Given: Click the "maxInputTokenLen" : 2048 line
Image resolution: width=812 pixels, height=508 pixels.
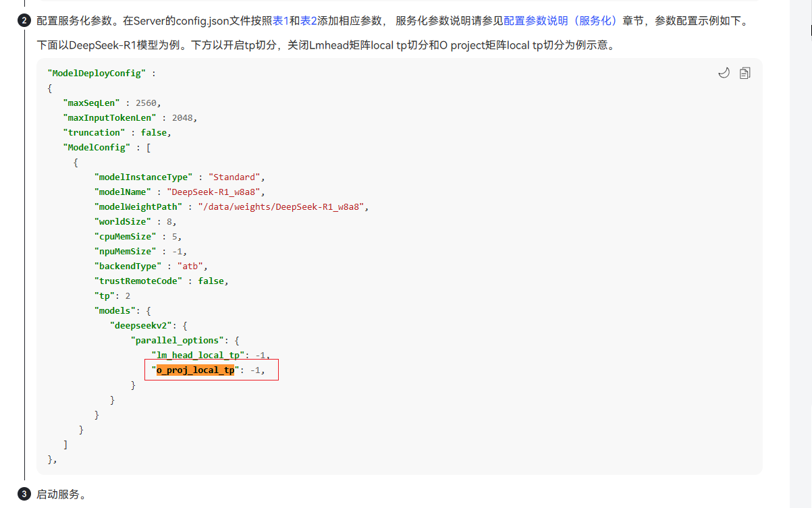Looking at the screenshot, I should pyautogui.click(x=130, y=117).
